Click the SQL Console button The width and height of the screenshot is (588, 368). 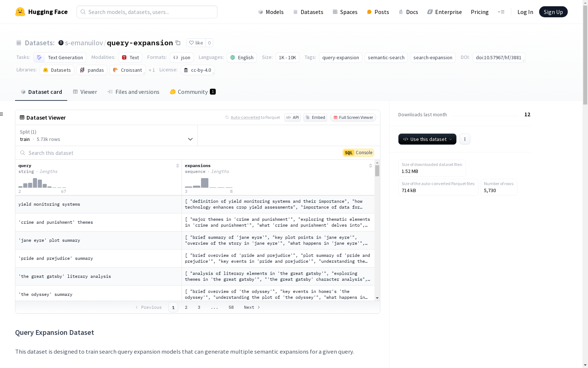[x=358, y=153]
